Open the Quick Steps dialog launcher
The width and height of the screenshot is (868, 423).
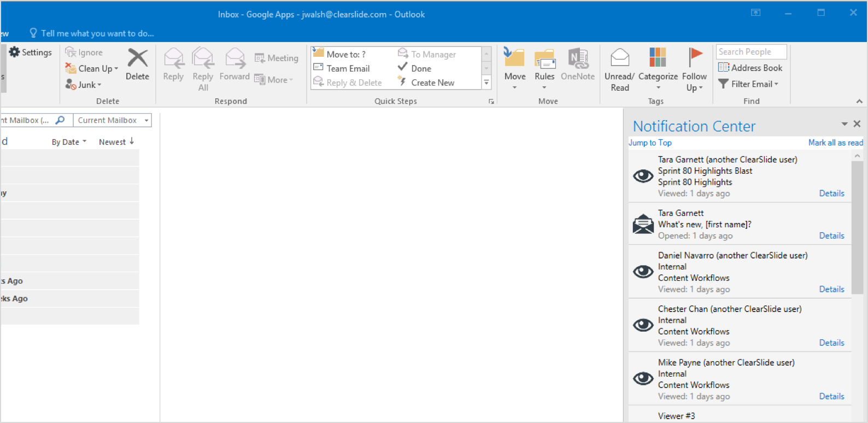pyautogui.click(x=491, y=102)
